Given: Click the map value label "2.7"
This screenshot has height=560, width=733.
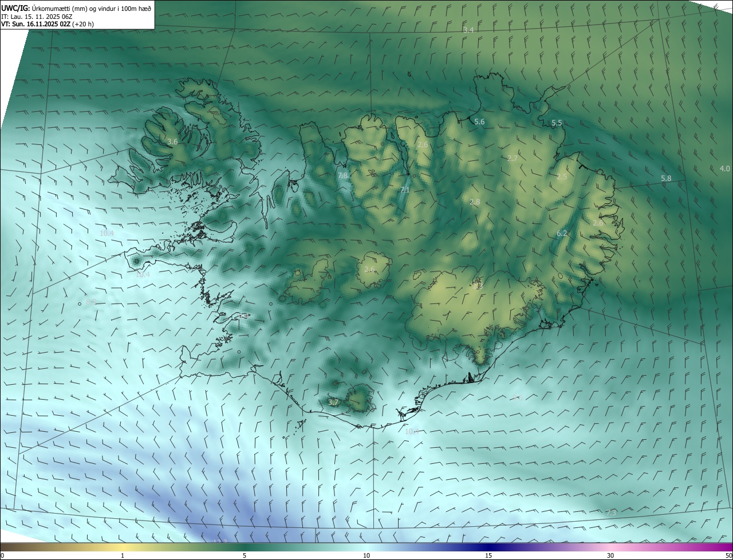Looking at the screenshot, I should [513, 158].
